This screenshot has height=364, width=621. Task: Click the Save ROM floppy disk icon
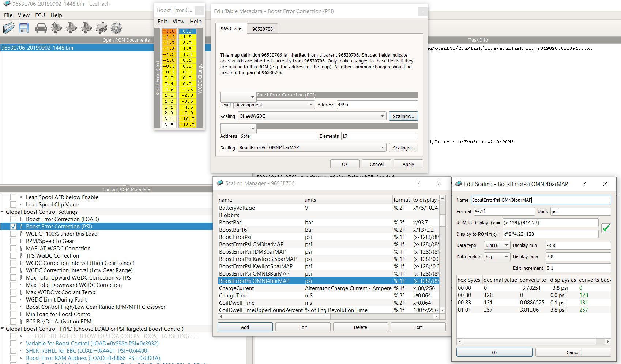24,28
